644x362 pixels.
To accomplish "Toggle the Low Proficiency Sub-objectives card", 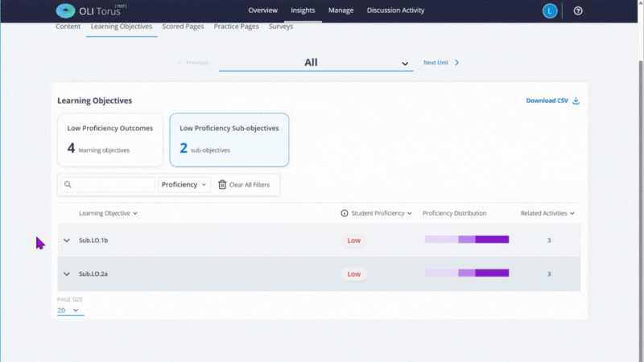I will click(229, 139).
